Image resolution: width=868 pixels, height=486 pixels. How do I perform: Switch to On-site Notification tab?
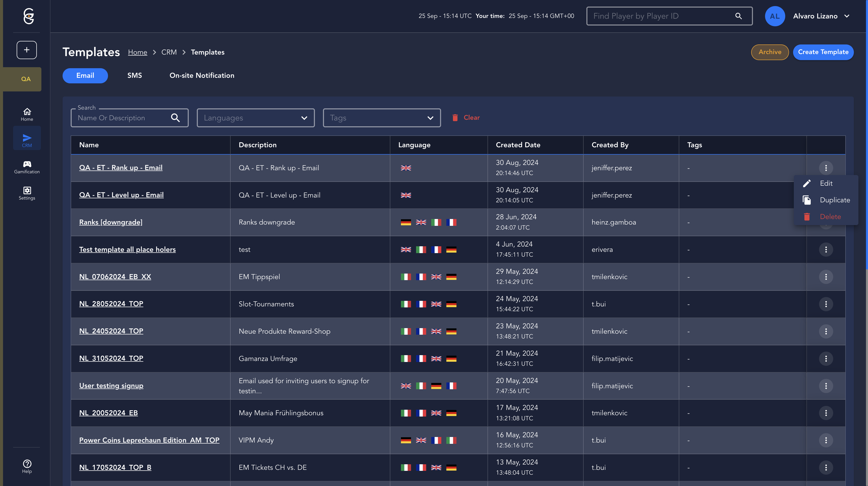(x=202, y=76)
